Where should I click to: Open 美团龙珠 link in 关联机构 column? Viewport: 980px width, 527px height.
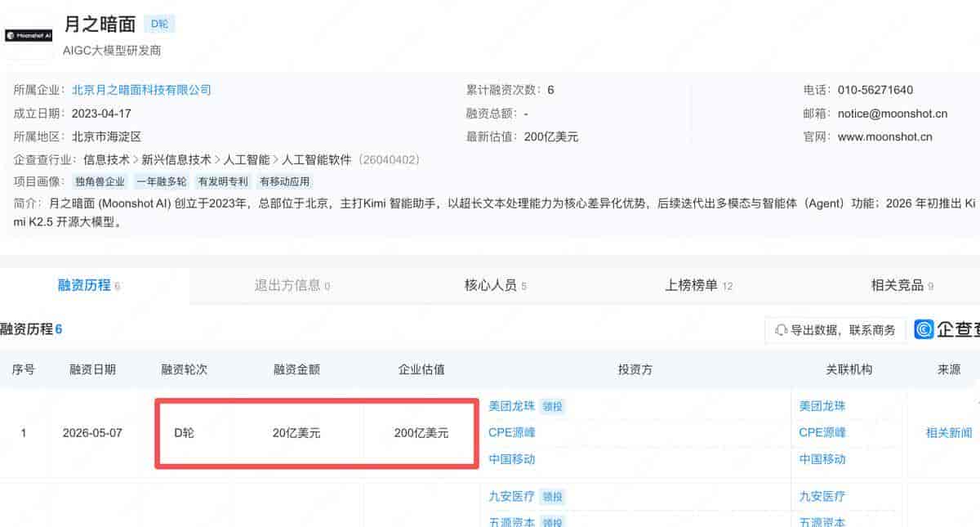[822, 406]
